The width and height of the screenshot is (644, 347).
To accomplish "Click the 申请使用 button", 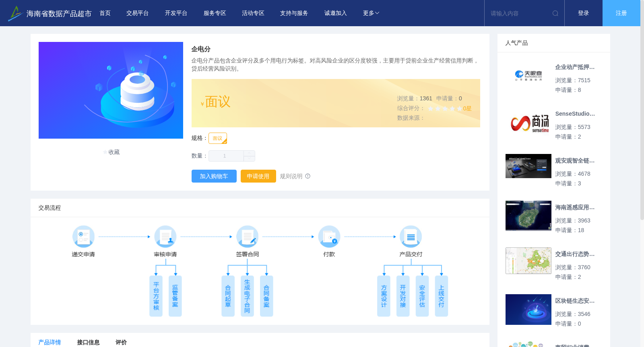I will [x=258, y=176].
